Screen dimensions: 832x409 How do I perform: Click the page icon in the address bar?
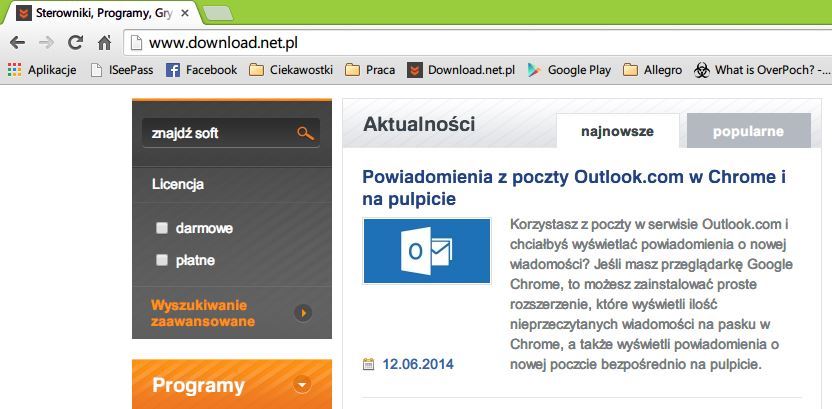pyautogui.click(x=137, y=42)
